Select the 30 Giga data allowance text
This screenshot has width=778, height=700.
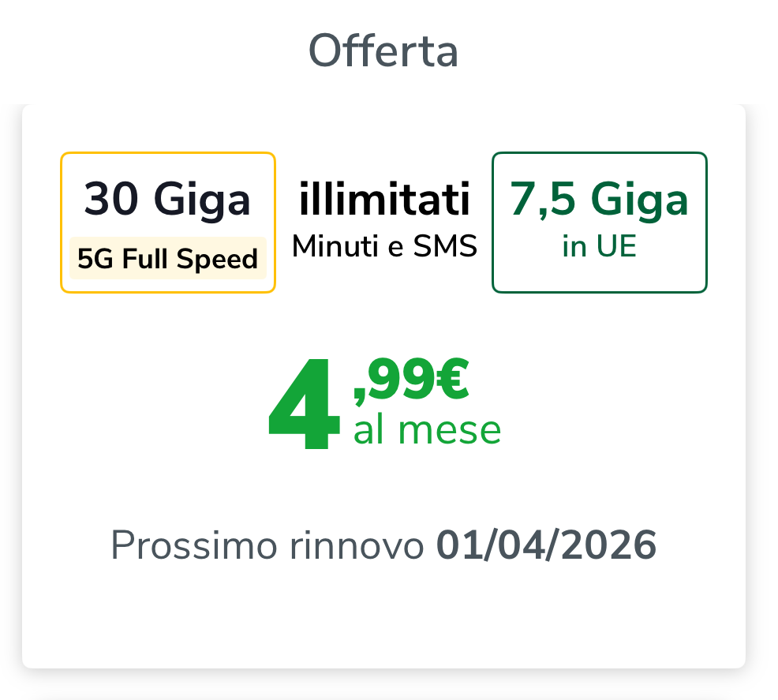167,199
